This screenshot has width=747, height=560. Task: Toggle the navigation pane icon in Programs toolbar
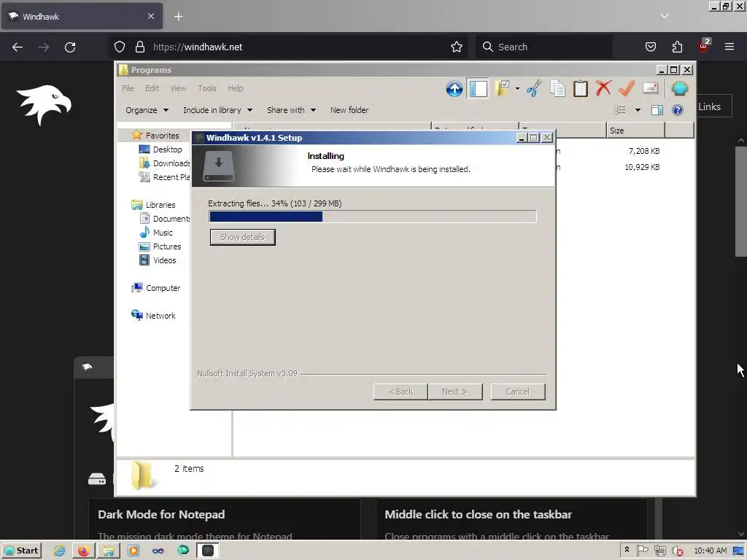[478, 88]
